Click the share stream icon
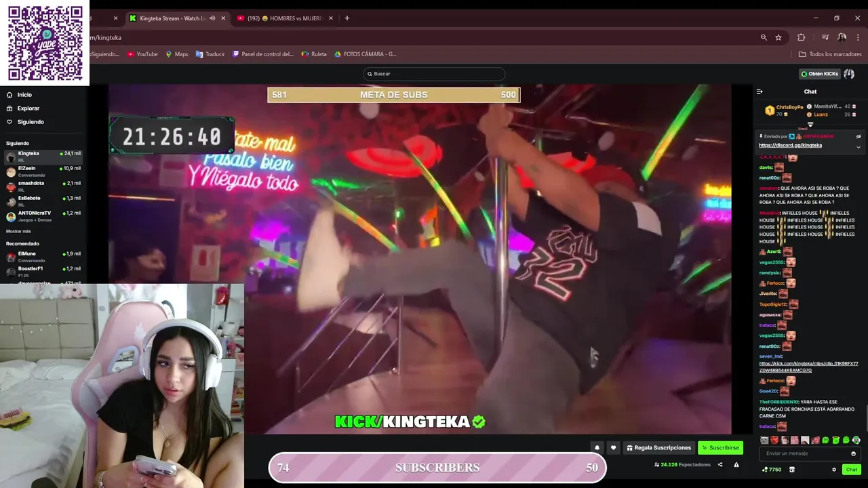The image size is (868, 488). coord(720,465)
